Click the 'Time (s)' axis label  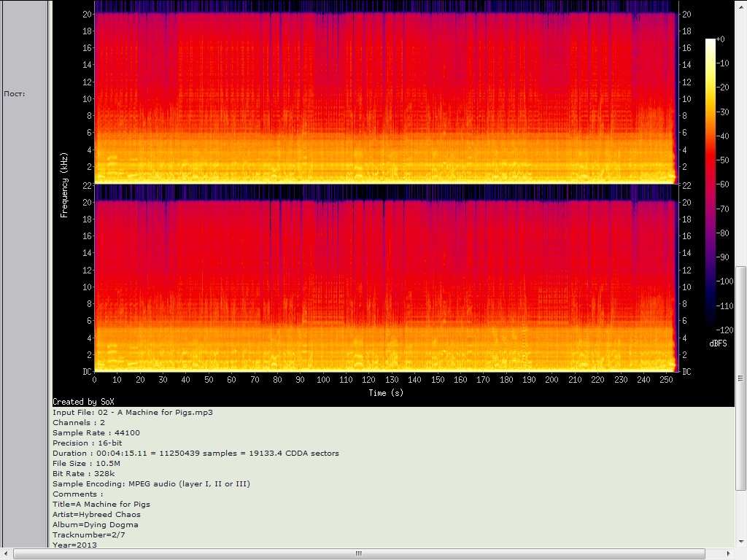click(x=385, y=393)
